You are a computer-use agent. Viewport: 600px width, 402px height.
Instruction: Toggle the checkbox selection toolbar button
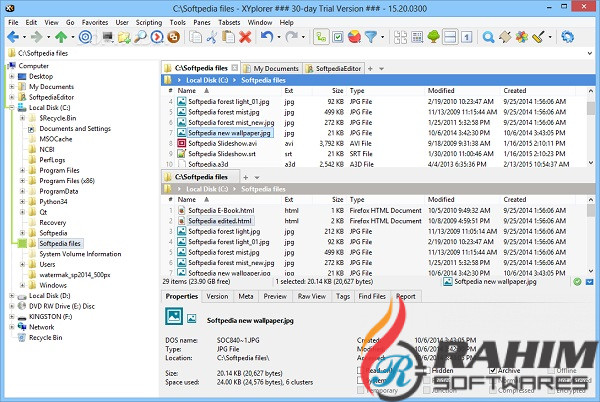338,37
